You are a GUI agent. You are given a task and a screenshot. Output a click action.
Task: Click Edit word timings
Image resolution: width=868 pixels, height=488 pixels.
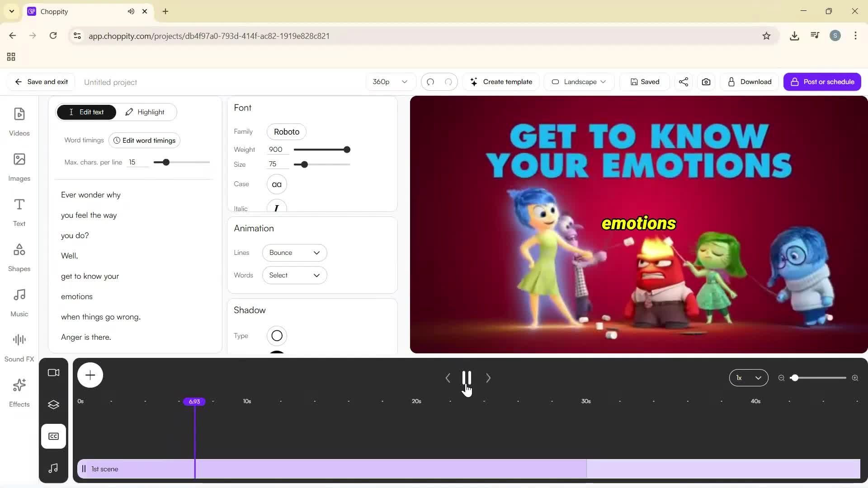coord(144,140)
